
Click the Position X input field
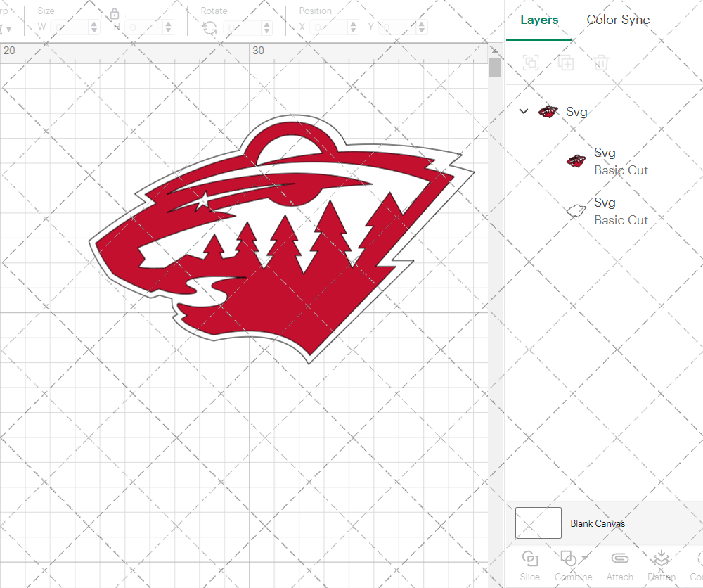pos(329,27)
